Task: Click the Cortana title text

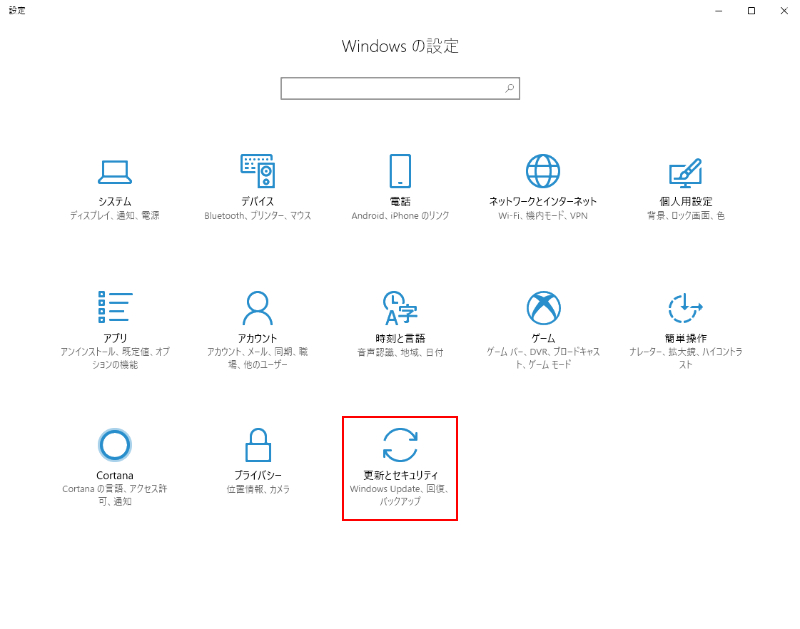Action: (x=115, y=475)
